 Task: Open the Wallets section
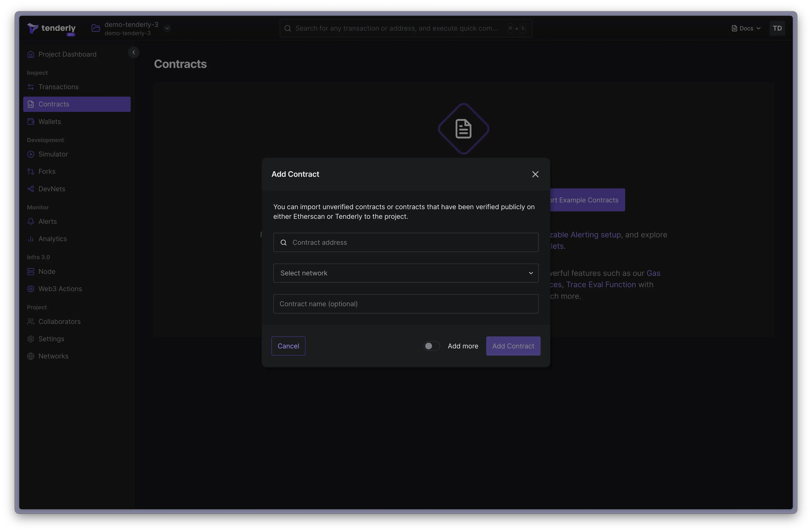point(77,121)
